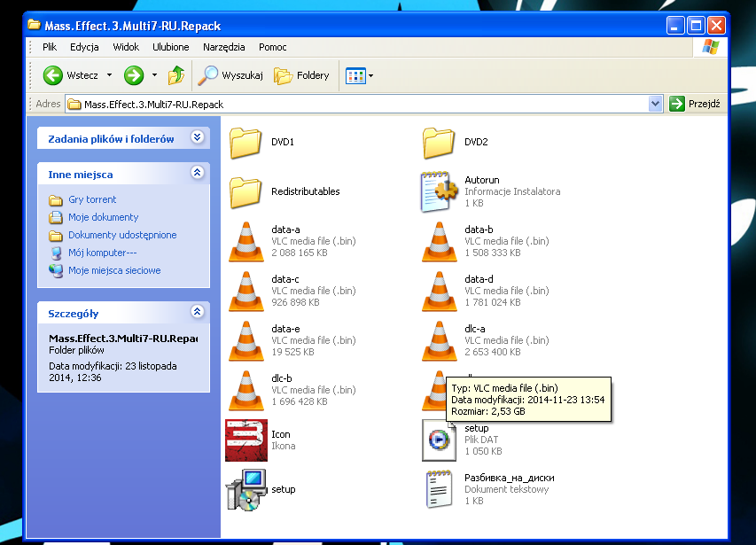Open the Pomoc menu
Screen dimensions: 756x545
coord(272,47)
